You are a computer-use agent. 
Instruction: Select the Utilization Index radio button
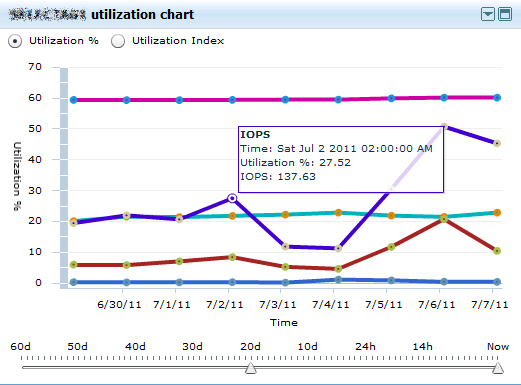point(118,41)
